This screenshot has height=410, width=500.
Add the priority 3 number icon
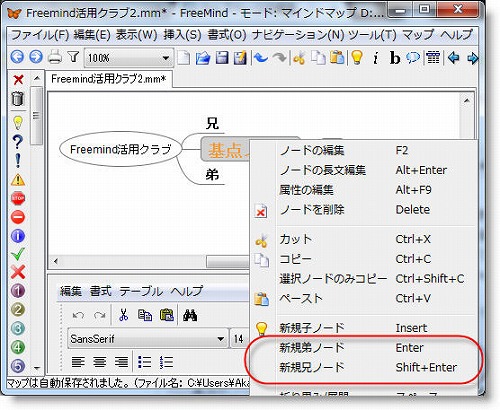click(x=18, y=328)
